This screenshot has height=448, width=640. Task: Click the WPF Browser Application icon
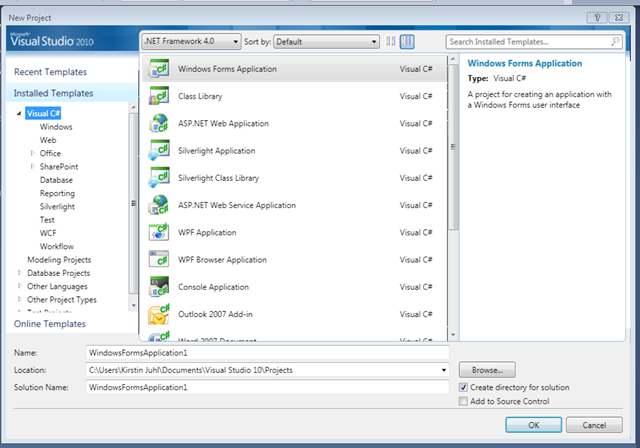click(x=159, y=259)
